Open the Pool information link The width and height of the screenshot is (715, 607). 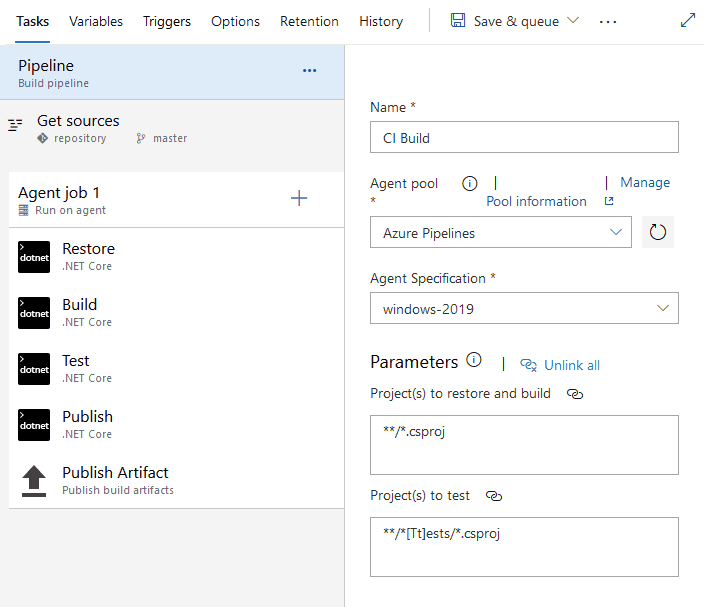click(x=536, y=201)
